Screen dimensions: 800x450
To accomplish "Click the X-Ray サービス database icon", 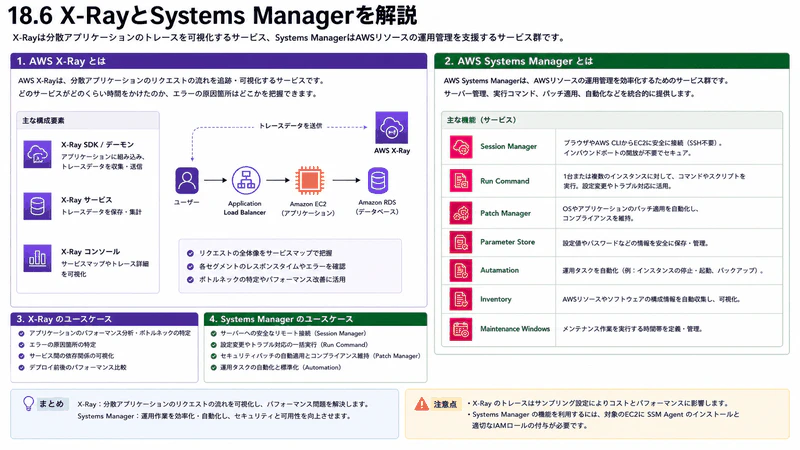I will (x=37, y=206).
